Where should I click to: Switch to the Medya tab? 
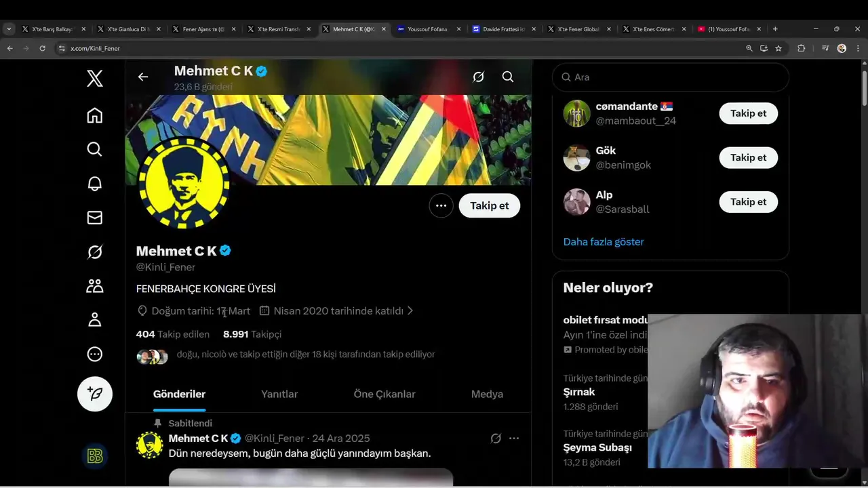click(487, 394)
